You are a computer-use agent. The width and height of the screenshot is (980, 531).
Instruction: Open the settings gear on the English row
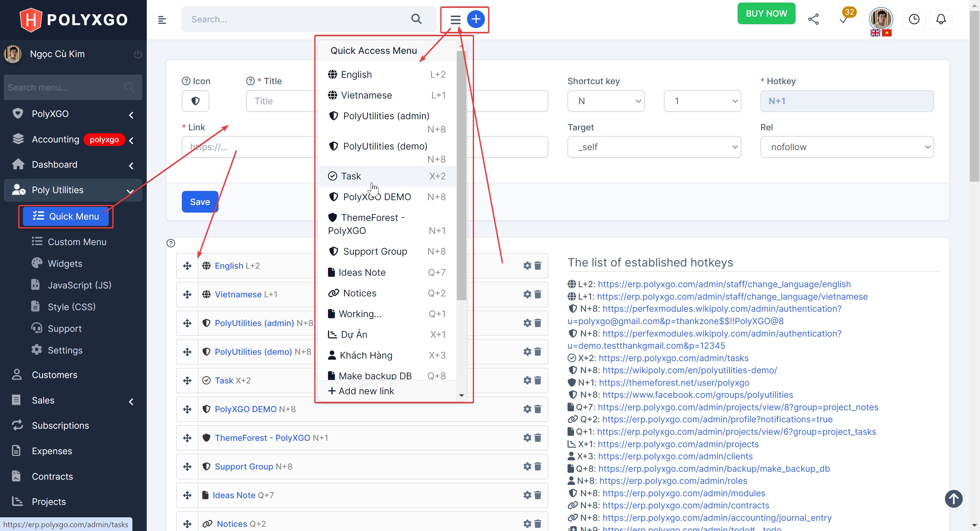pyautogui.click(x=527, y=266)
